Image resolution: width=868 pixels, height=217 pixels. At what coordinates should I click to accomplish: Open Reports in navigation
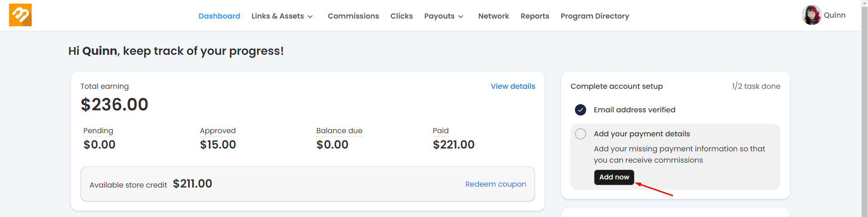(x=535, y=16)
